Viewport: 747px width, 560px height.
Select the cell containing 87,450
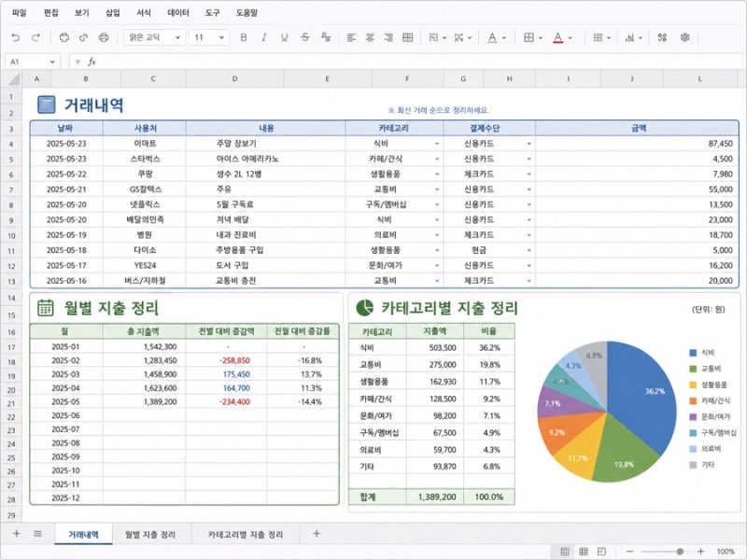[x=638, y=144]
